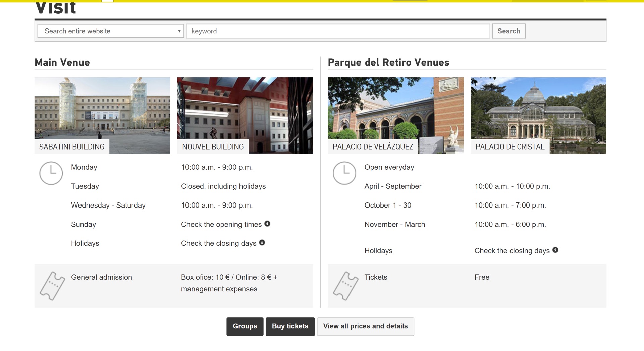Viewport: 644px width, 351px height.
Task: Click 'Check the opening times' text for Sunday
Action: click(221, 225)
